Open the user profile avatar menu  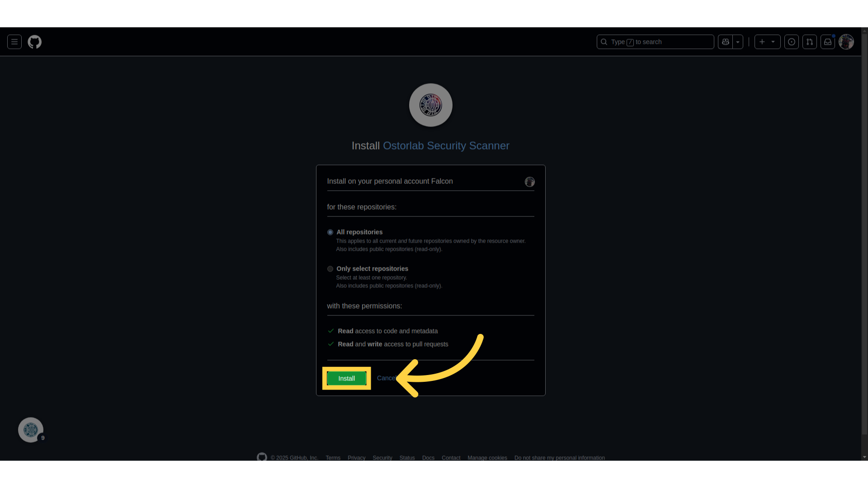846,42
